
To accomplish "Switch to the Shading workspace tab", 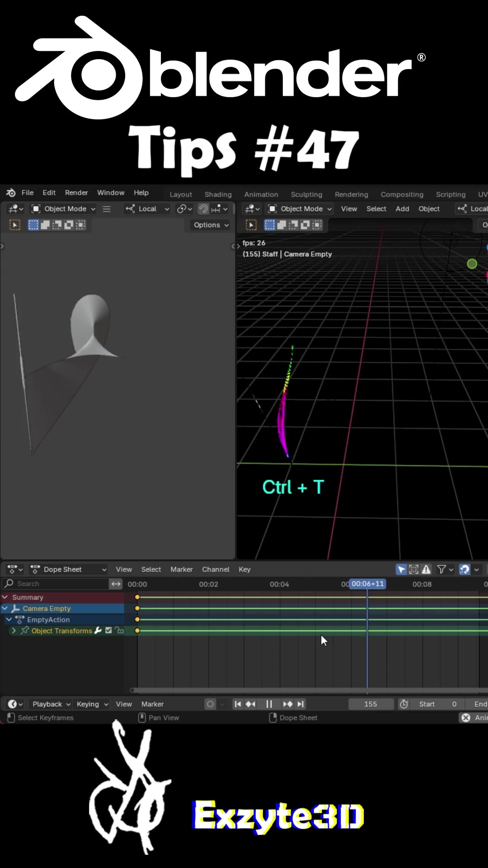I will [x=218, y=194].
